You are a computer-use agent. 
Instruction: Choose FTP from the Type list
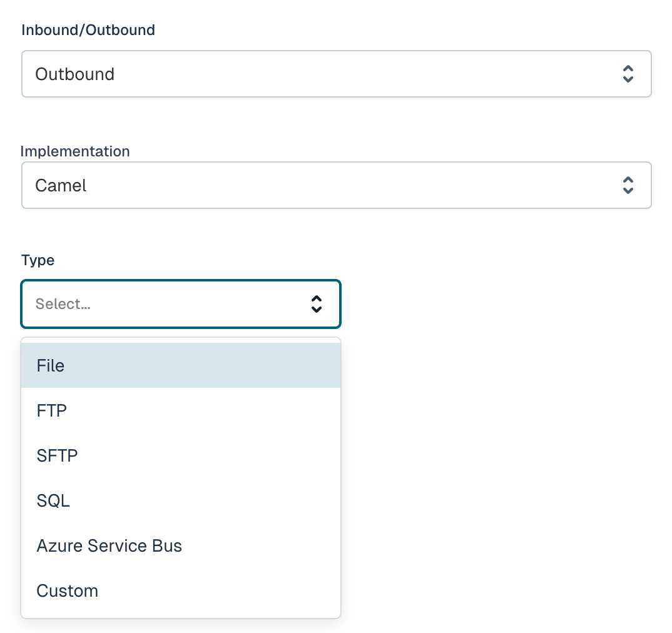click(181, 410)
